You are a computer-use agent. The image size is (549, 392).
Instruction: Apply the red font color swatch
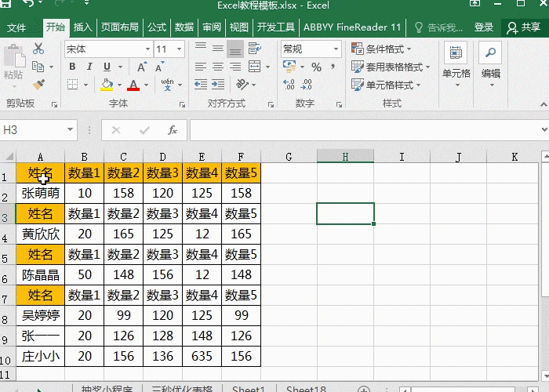[x=133, y=85]
